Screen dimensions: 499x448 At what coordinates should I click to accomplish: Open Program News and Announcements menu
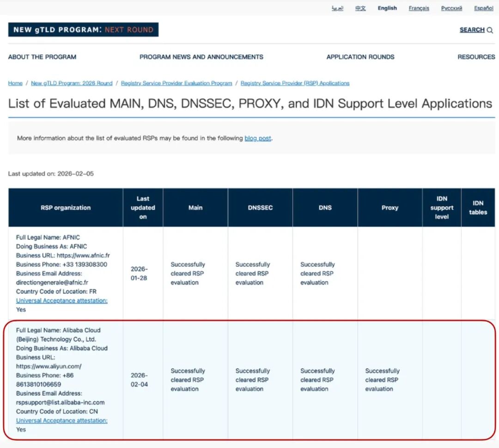(201, 57)
